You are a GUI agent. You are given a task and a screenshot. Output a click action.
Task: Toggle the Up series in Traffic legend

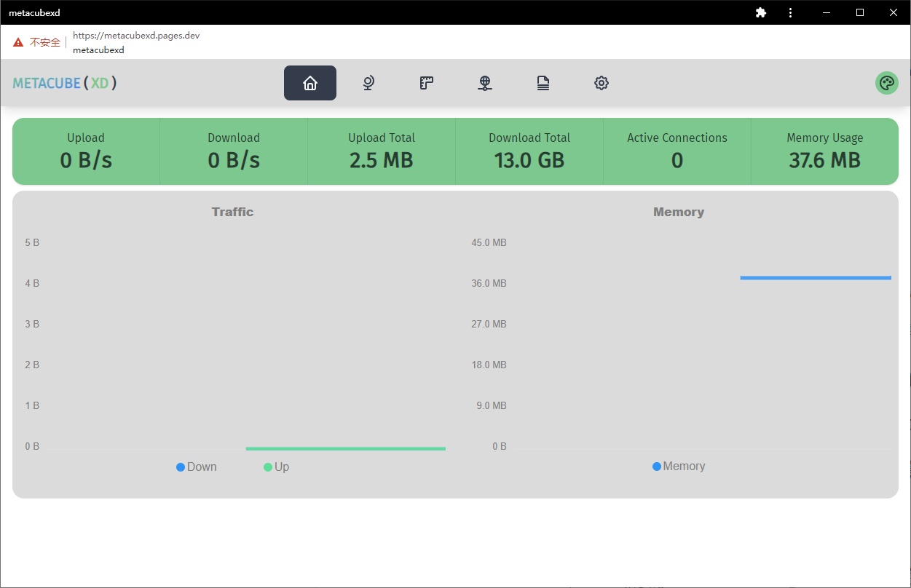(277, 467)
